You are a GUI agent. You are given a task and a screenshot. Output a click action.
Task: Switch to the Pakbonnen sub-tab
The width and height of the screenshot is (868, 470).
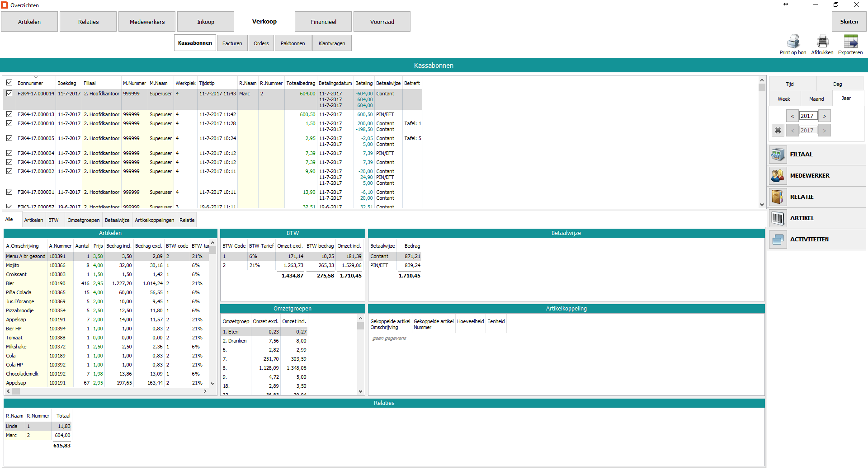(293, 43)
